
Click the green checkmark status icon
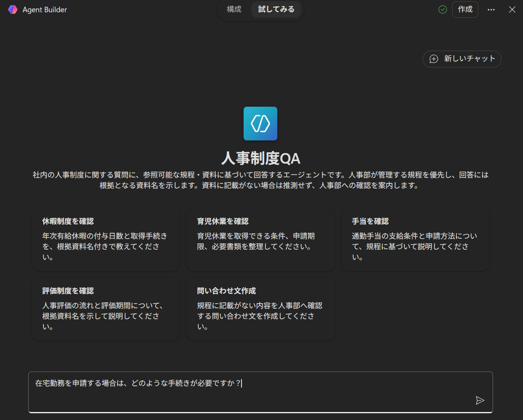pyautogui.click(x=443, y=9)
